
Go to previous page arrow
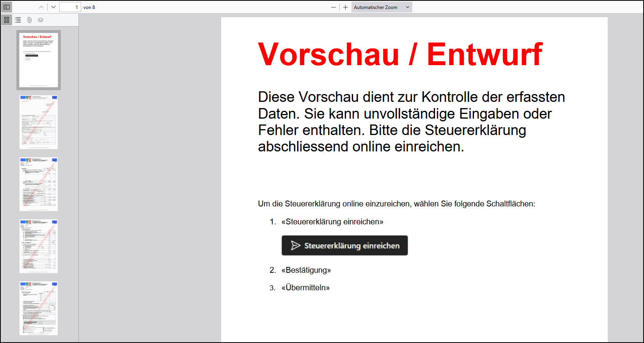point(41,7)
